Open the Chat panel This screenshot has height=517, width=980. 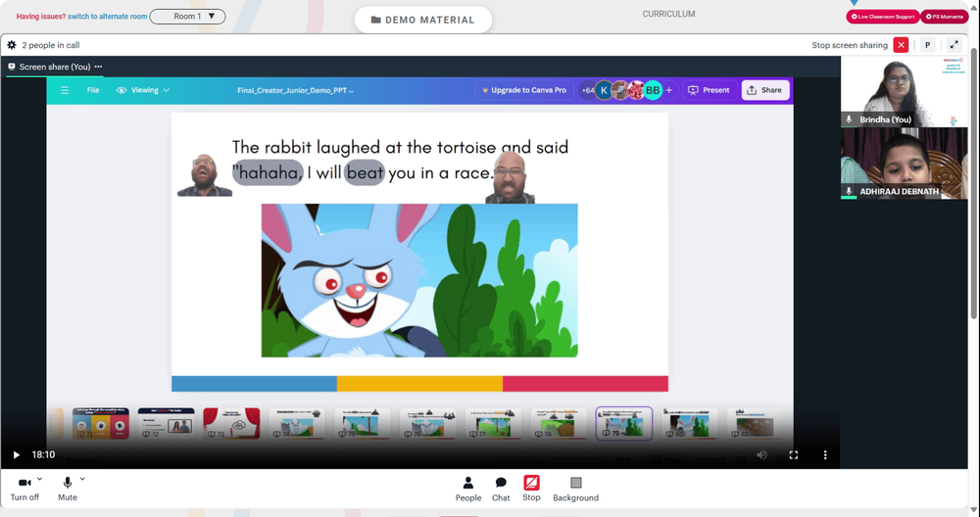(x=501, y=489)
